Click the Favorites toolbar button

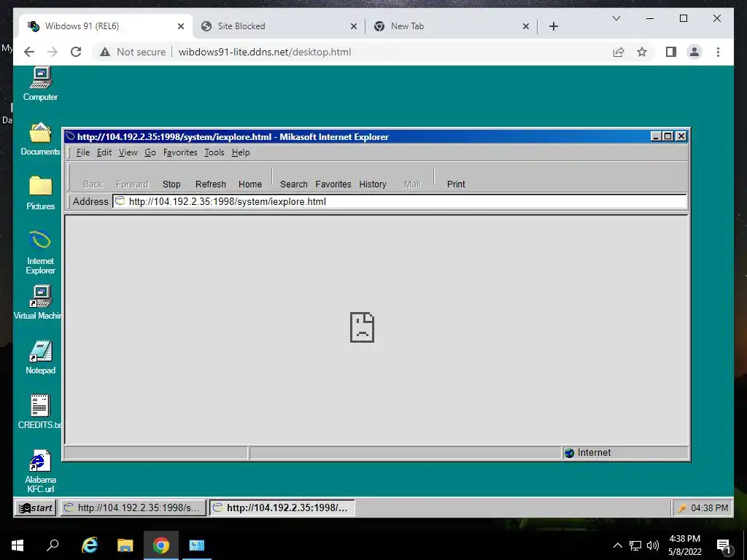[333, 184]
